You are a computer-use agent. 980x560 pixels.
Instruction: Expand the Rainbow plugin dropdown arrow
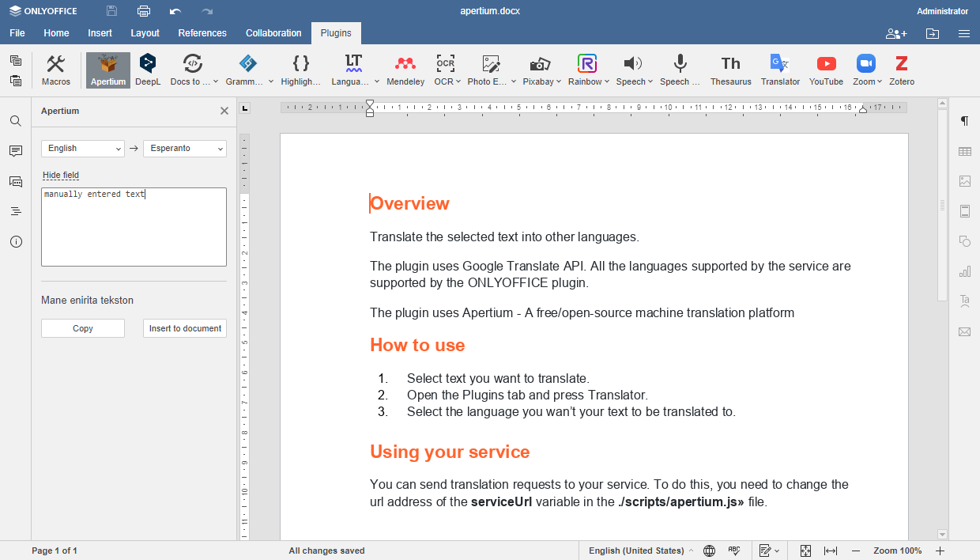click(x=607, y=81)
